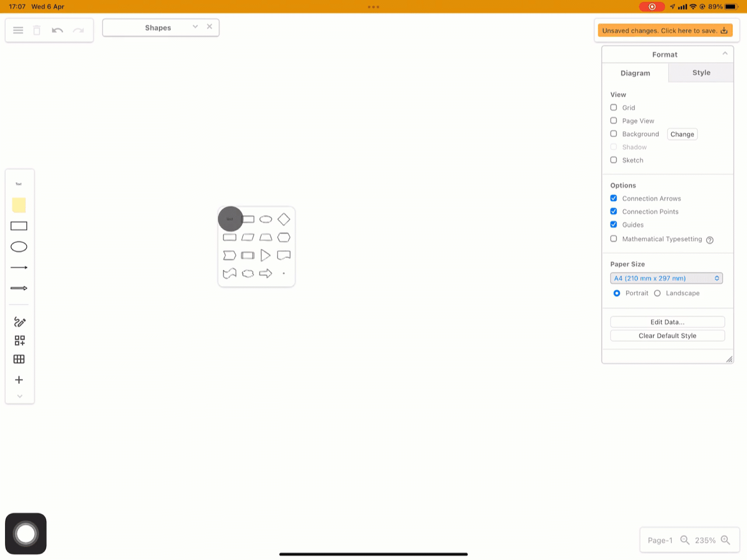This screenshot has height=560, width=747.
Task: Open more shapes with the plus icon
Action: (19, 380)
